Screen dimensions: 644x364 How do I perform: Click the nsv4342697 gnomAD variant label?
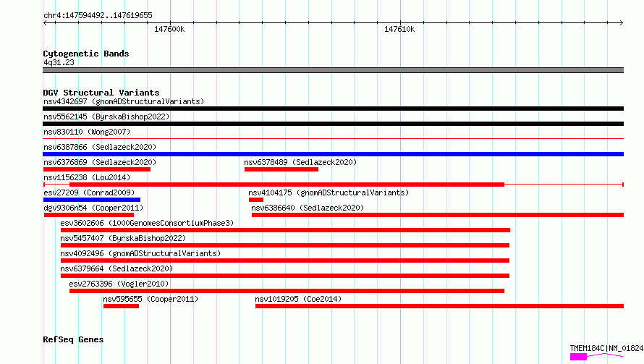pos(124,101)
